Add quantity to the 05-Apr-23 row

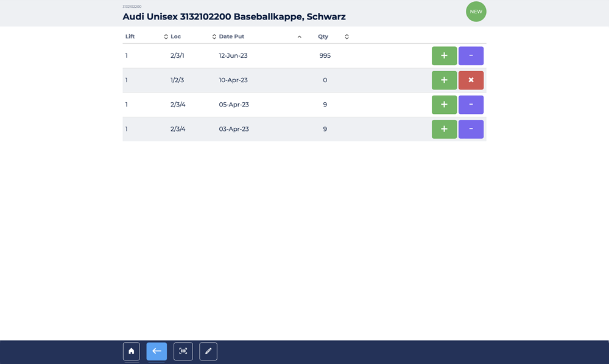(x=444, y=105)
